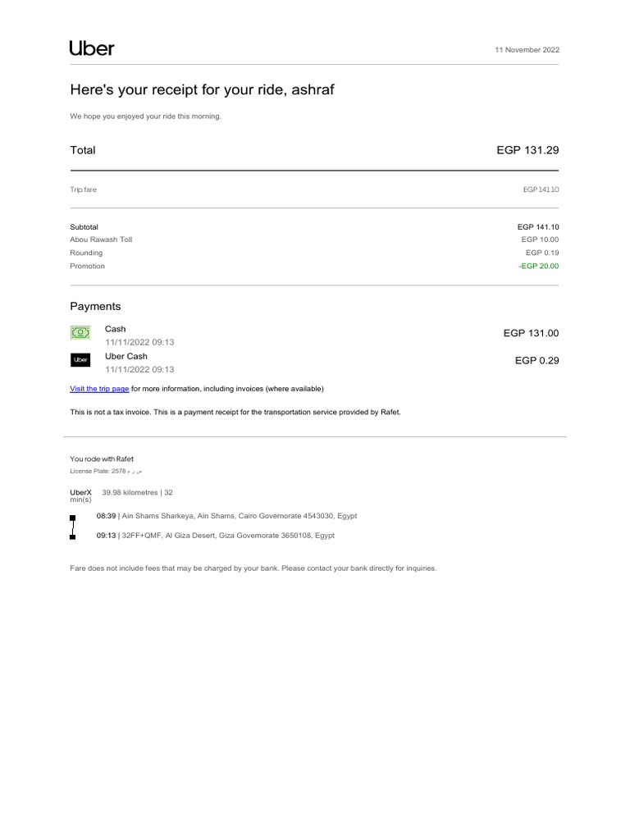Screen dimensions: 630x840
Task: Click the Payments section heading
Action: (95, 306)
